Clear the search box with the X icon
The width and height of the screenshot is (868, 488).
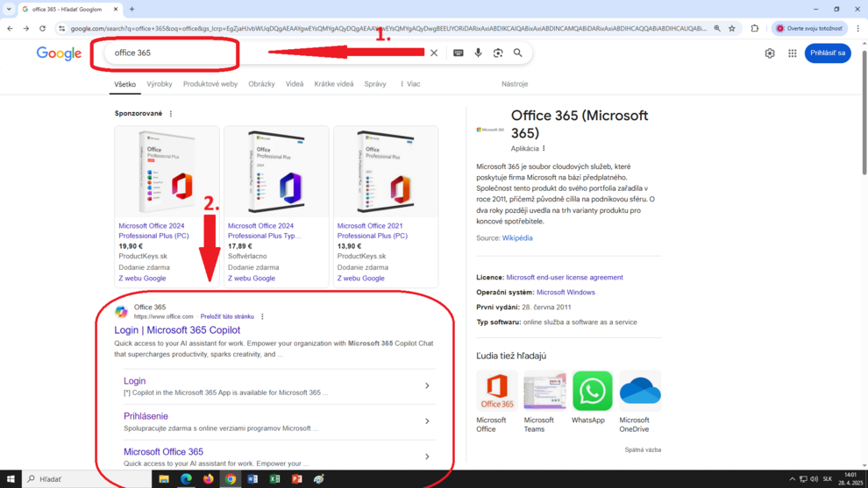coord(433,53)
